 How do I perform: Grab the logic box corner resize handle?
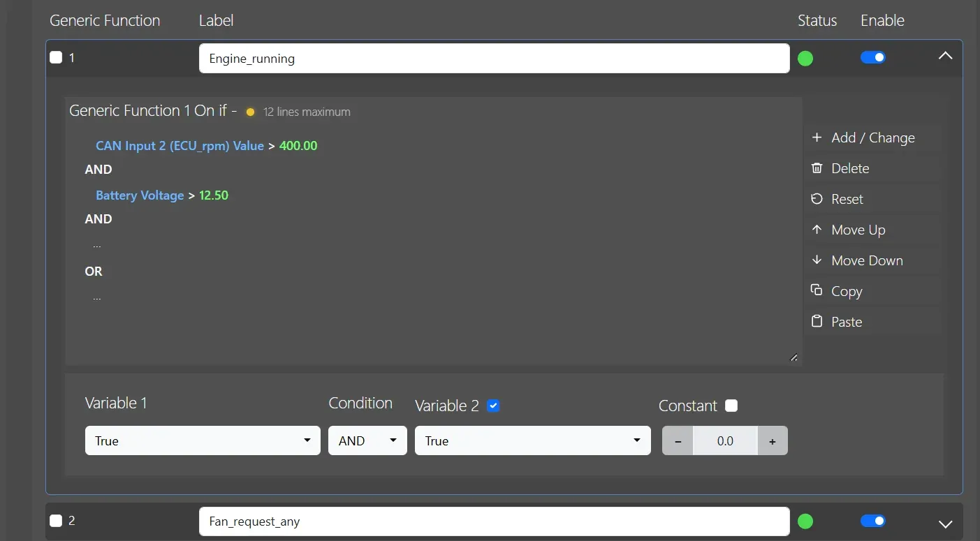[793, 357]
